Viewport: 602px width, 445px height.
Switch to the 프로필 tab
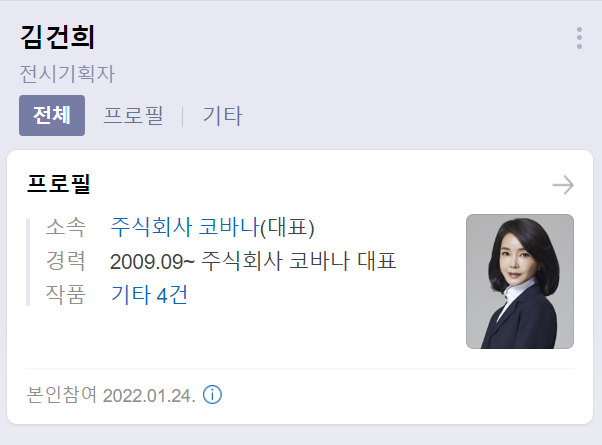coord(133,116)
